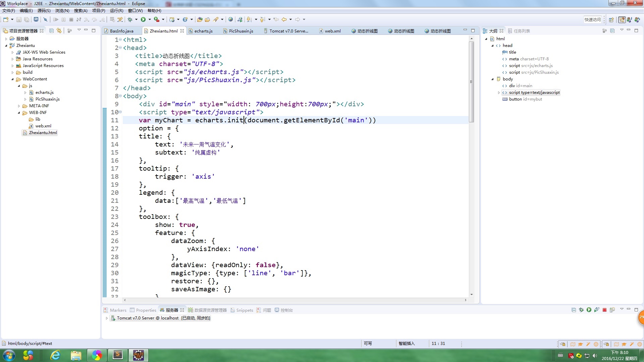Switch to the web.xml editor tab
Viewport: 644px width, 362px height.
click(x=333, y=31)
